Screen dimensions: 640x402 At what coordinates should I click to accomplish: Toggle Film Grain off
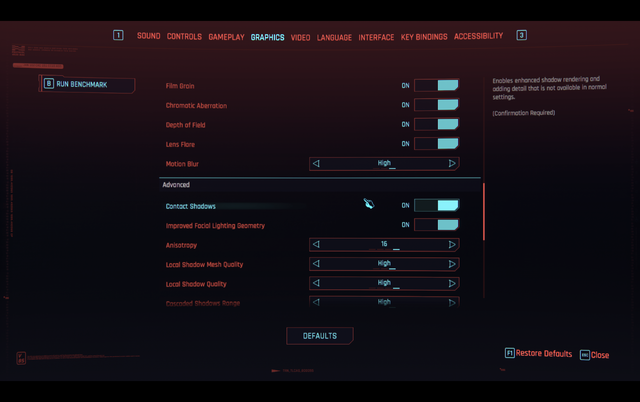pos(436,85)
